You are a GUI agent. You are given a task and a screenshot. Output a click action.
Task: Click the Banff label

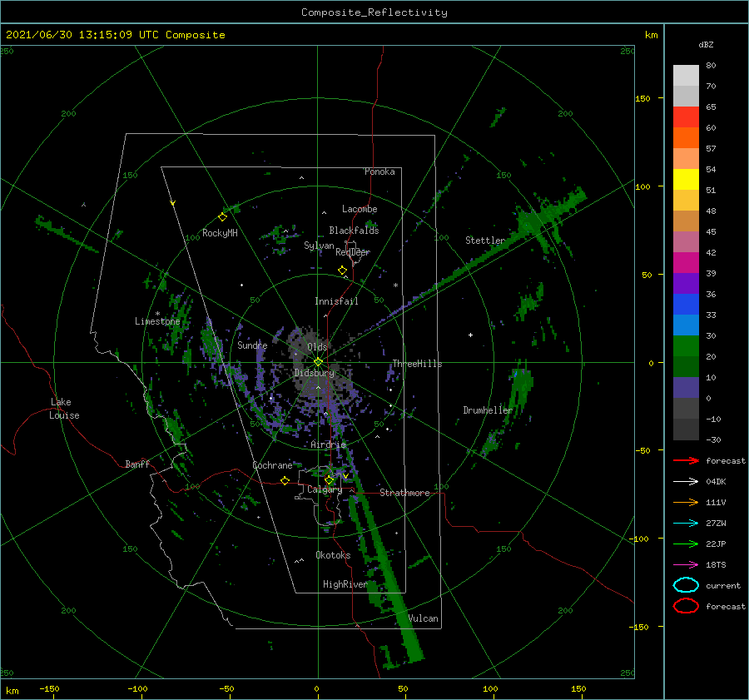tap(137, 464)
